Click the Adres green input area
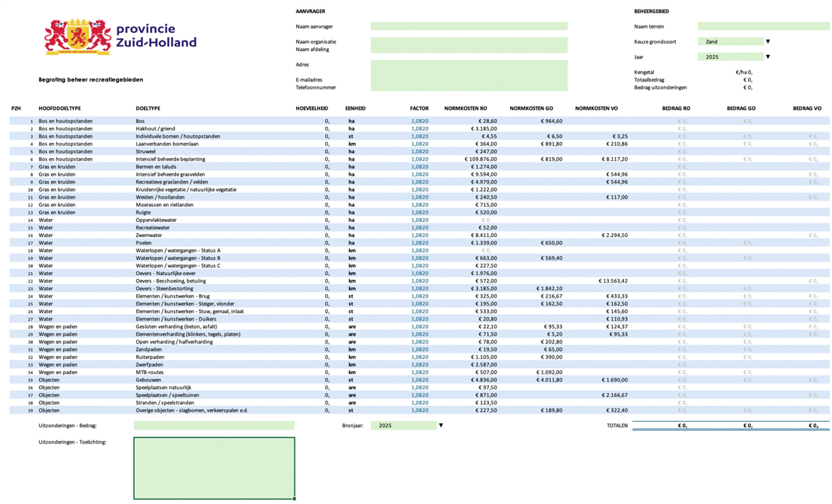 pos(469,75)
